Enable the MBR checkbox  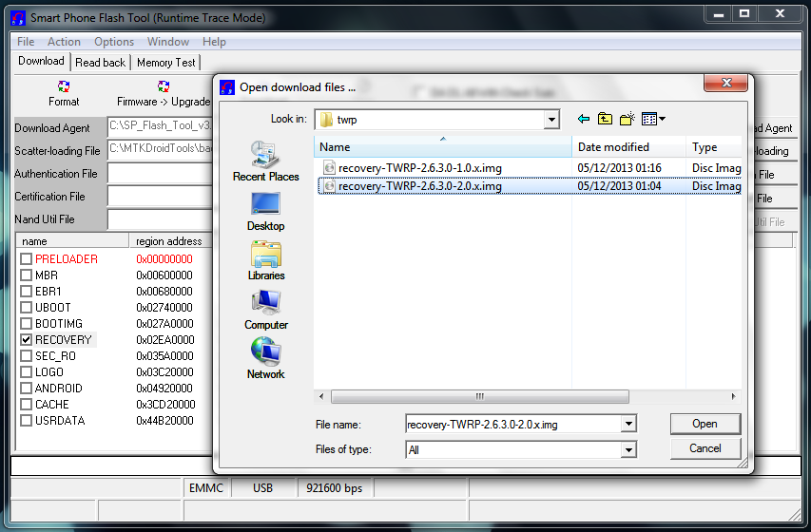tap(26, 275)
